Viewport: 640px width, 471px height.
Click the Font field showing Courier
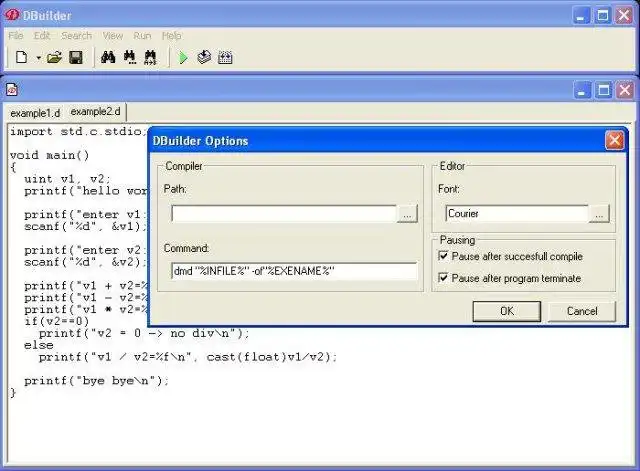517,213
